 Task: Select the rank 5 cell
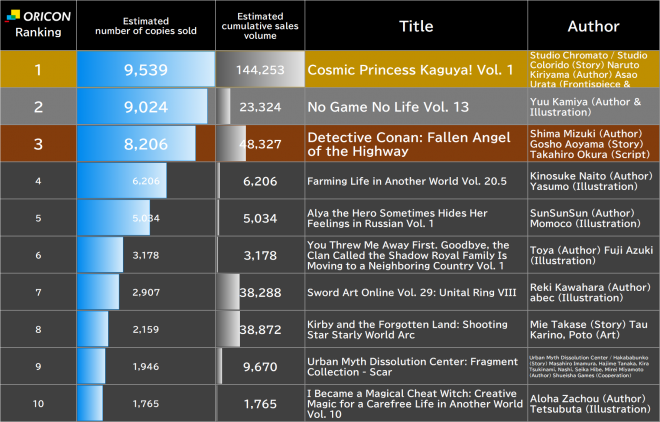click(38, 218)
